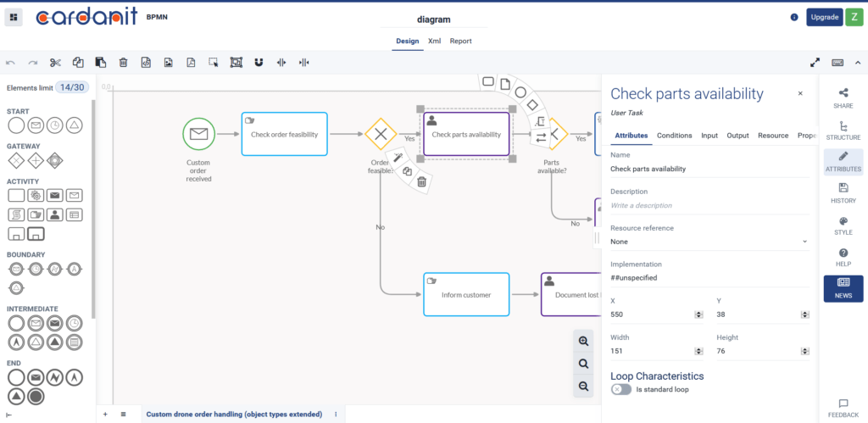Open the History panel
Screen dimensions: 868x423
(x=843, y=193)
